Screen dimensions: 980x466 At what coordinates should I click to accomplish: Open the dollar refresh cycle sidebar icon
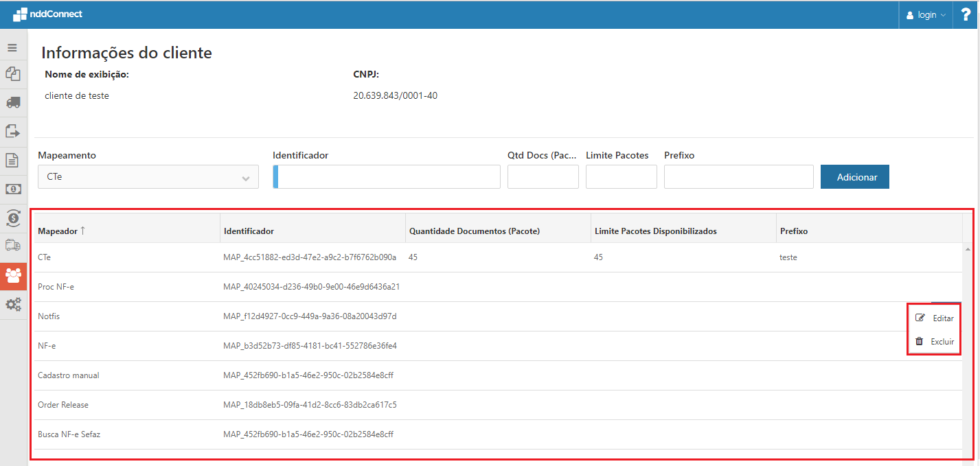(13, 218)
